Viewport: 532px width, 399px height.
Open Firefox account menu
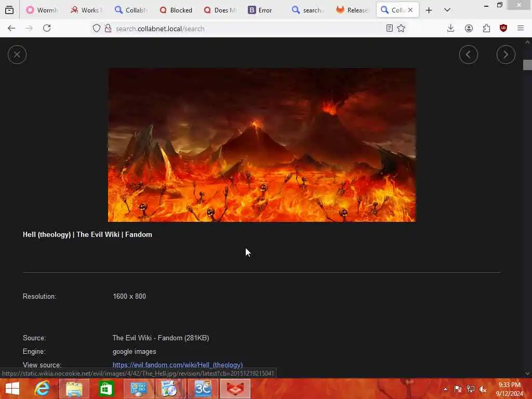point(469,29)
